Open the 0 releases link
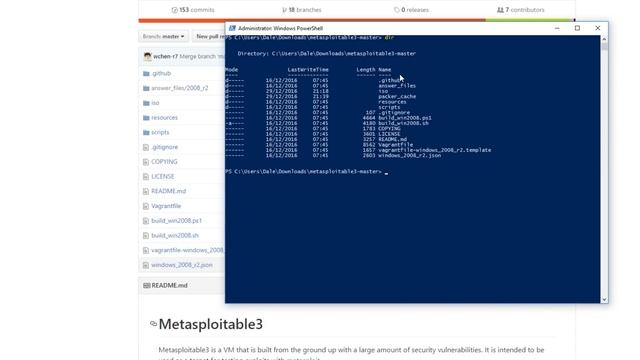 pyautogui.click(x=411, y=10)
